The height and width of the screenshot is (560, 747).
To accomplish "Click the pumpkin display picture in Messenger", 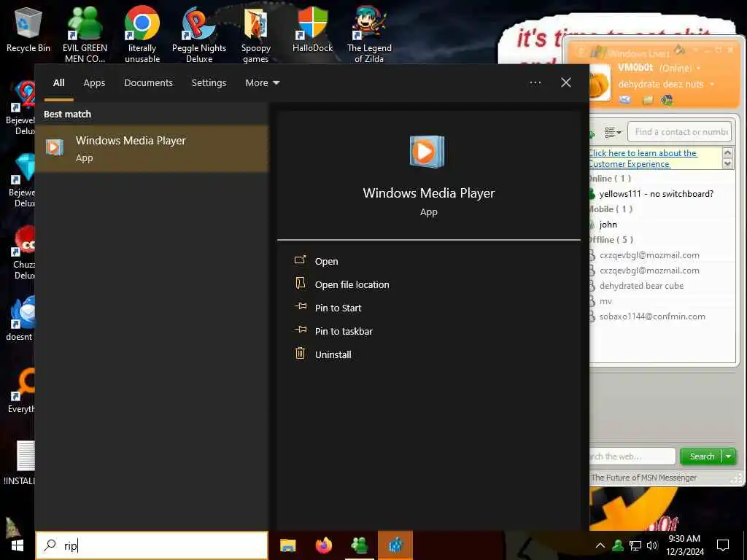I will coord(600,82).
